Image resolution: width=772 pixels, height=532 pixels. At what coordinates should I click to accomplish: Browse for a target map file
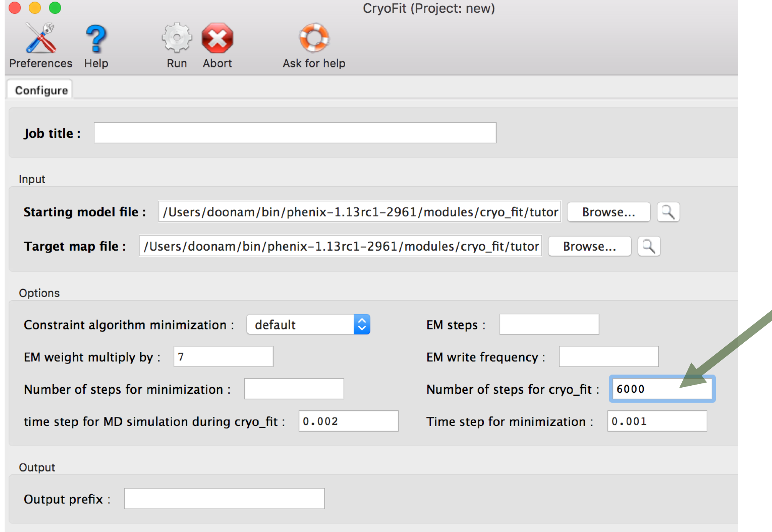point(589,246)
